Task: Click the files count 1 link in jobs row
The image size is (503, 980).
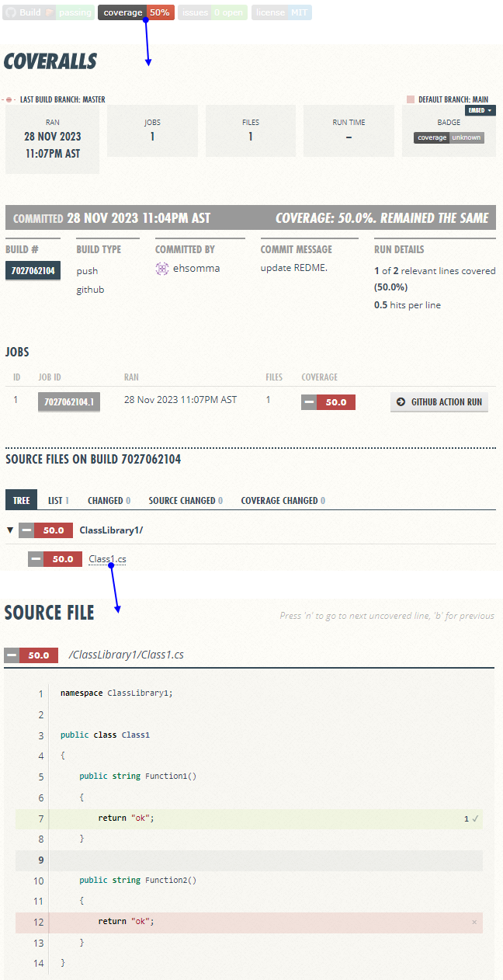Action: (269, 399)
